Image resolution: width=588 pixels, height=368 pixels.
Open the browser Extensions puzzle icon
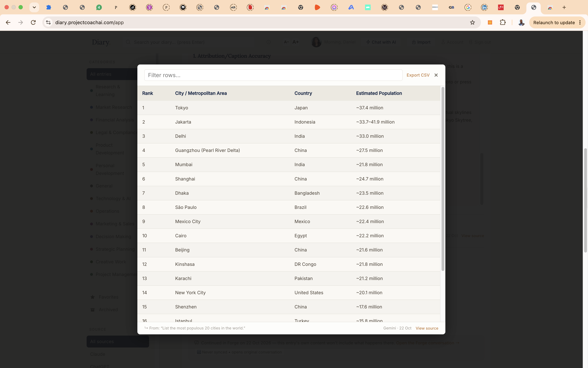tap(503, 22)
